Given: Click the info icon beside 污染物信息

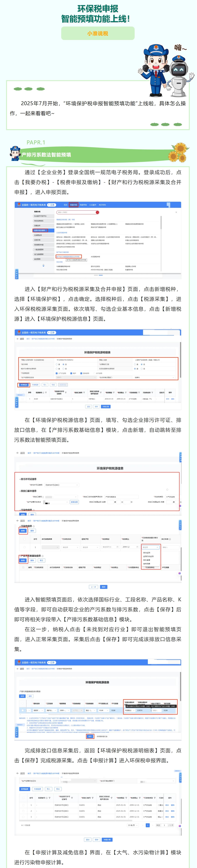Looking at the screenshot, I should [x=33, y=526].
